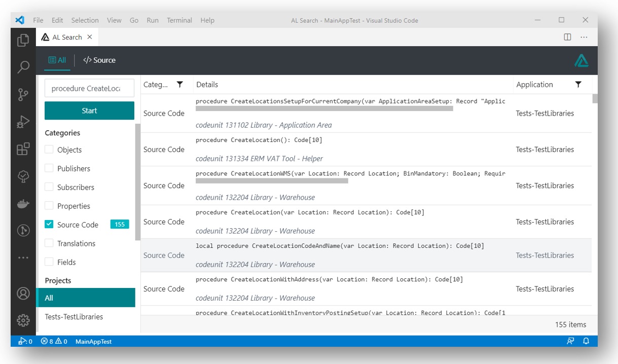
Task: Enable the Properties category checkbox
Action: [x=49, y=206]
